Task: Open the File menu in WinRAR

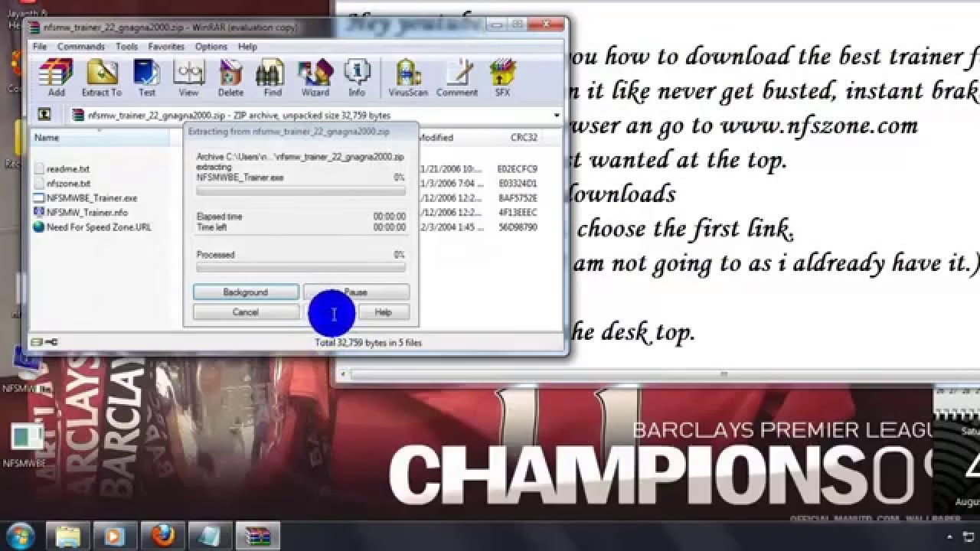Action: pos(40,47)
